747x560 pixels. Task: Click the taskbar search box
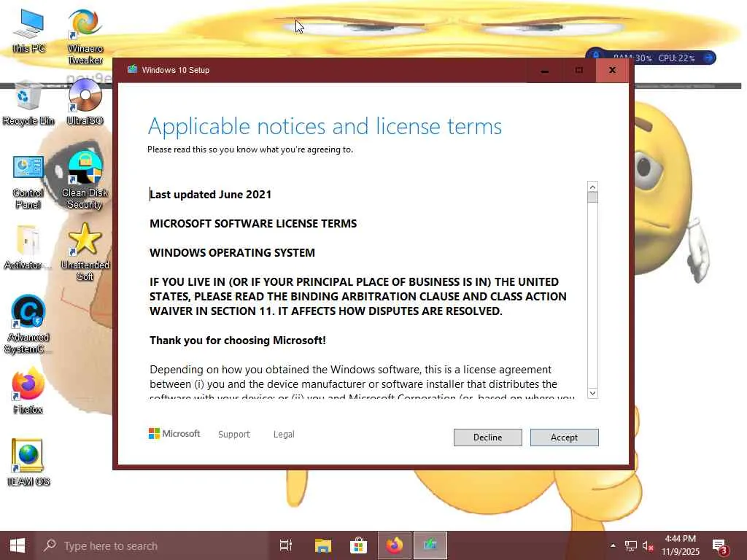click(x=152, y=545)
